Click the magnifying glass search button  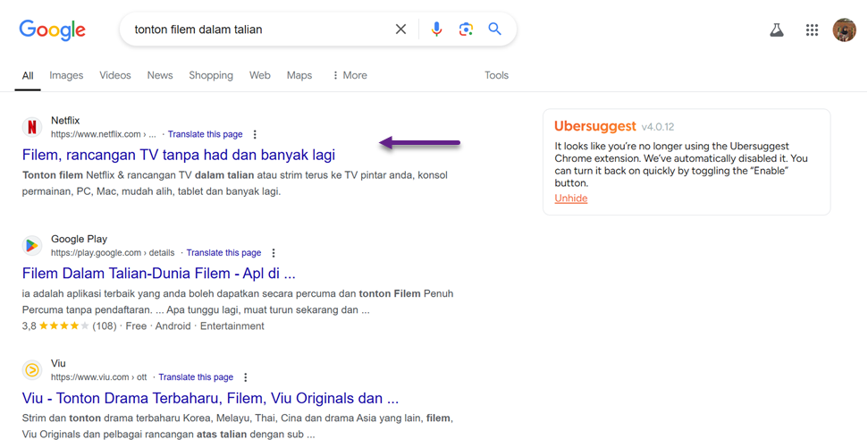[495, 29]
